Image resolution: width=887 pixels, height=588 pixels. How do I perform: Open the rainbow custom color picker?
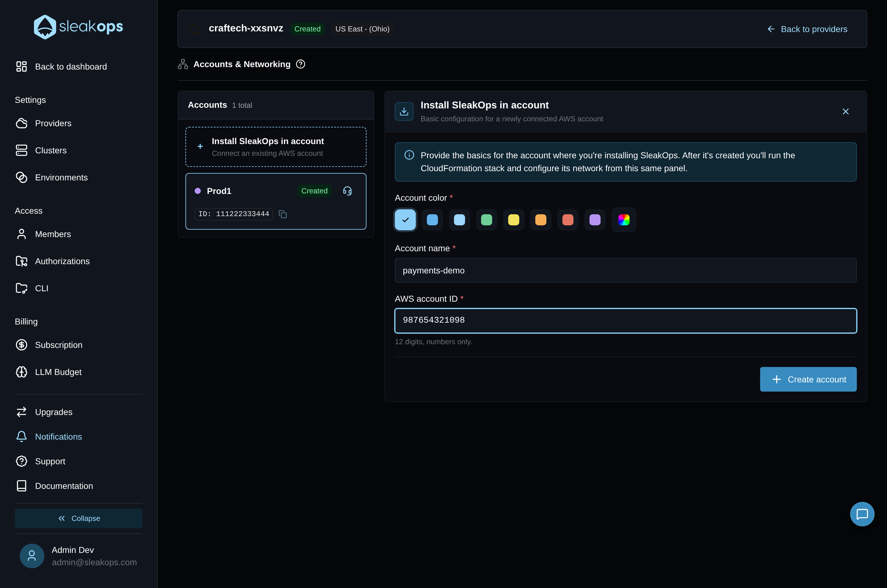coord(624,220)
